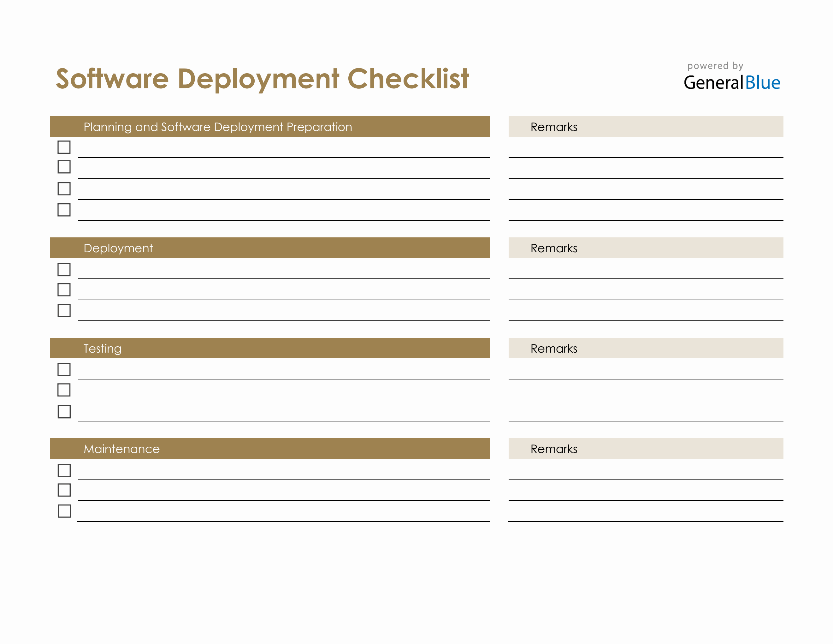
Task: Check the third Testing checkbox
Action: coord(64,411)
